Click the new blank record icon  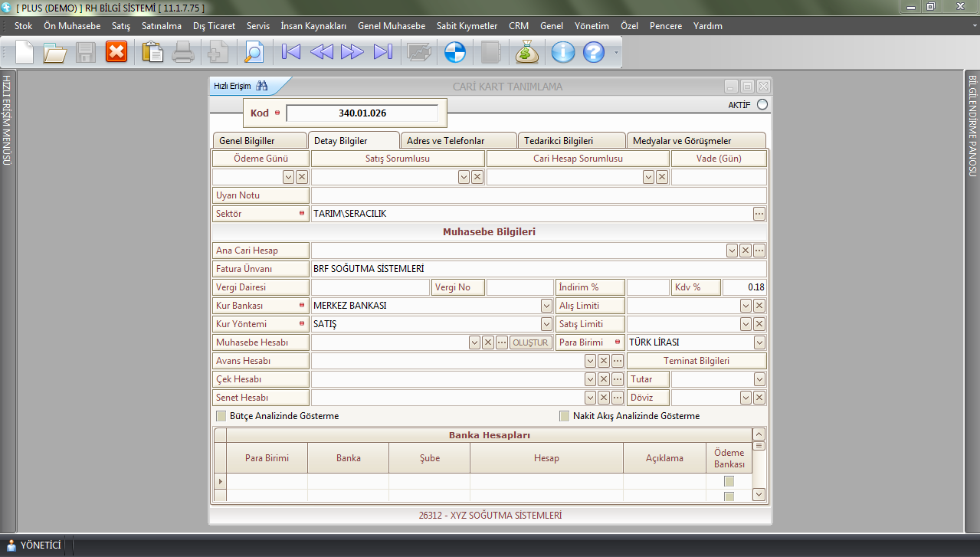[25, 52]
